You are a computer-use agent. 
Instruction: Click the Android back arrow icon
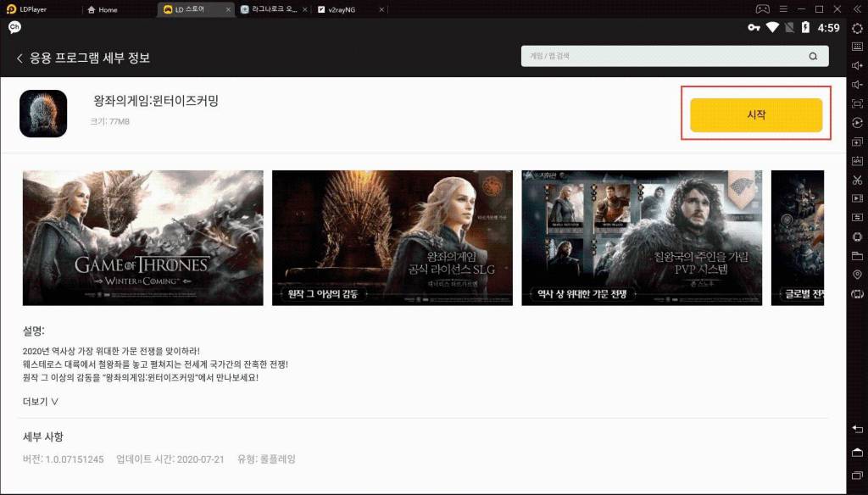tap(857, 429)
